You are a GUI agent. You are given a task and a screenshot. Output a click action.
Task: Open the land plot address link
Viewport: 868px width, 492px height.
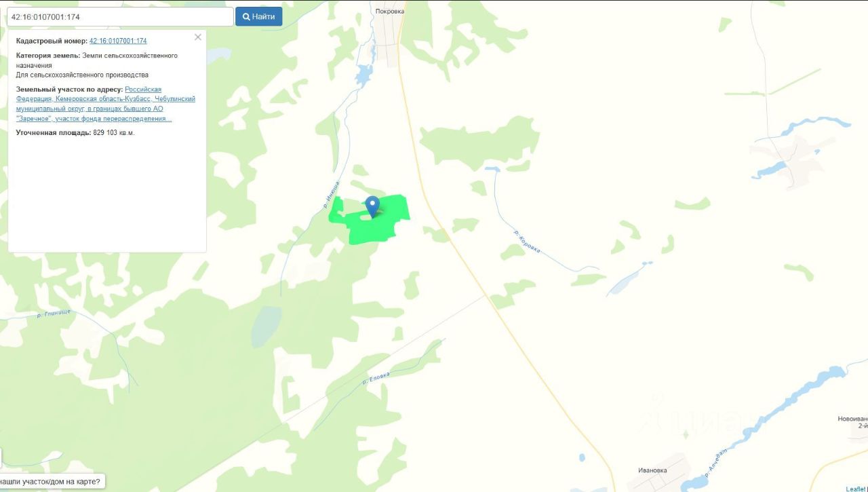(106, 104)
